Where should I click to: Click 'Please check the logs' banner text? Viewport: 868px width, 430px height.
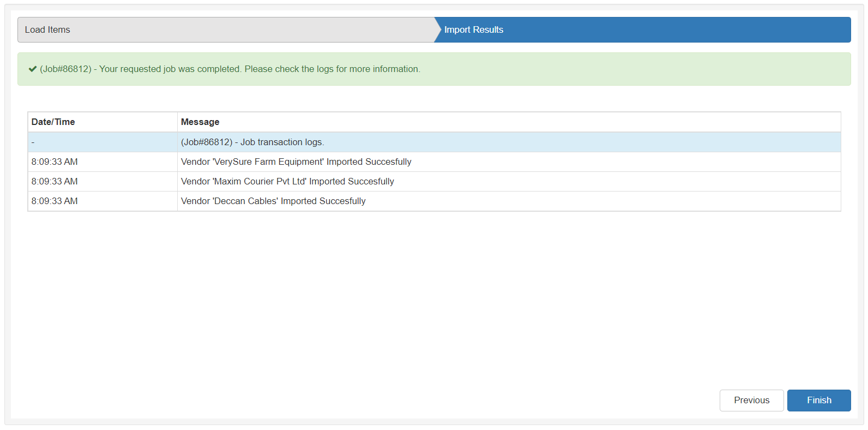tap(288, 69)
